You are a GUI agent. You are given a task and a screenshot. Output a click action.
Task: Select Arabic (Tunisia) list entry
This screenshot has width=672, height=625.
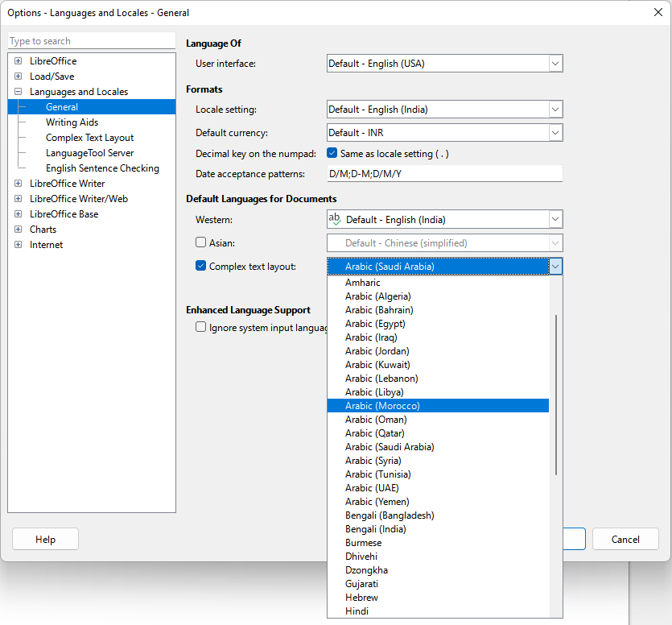pos(438,474)
